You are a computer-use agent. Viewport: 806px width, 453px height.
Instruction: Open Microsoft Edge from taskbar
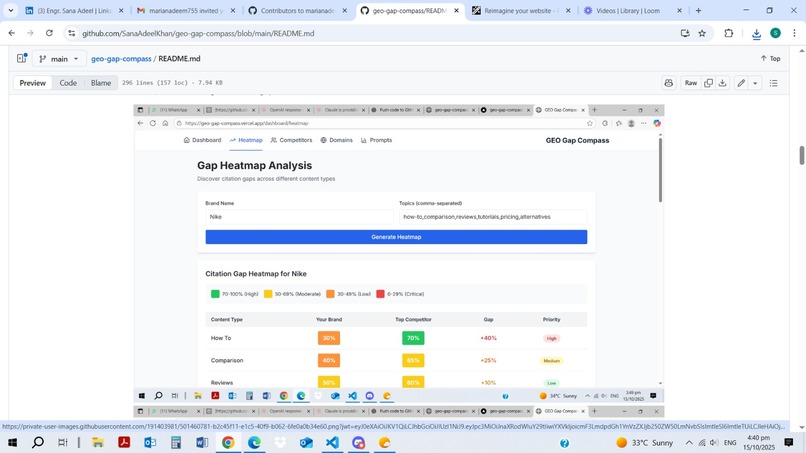click(x=254, y=443)
